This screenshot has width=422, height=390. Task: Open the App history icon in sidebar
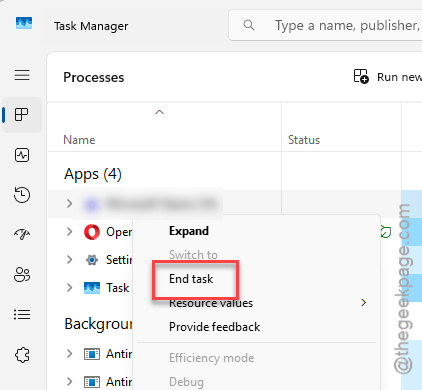[22, 195]
